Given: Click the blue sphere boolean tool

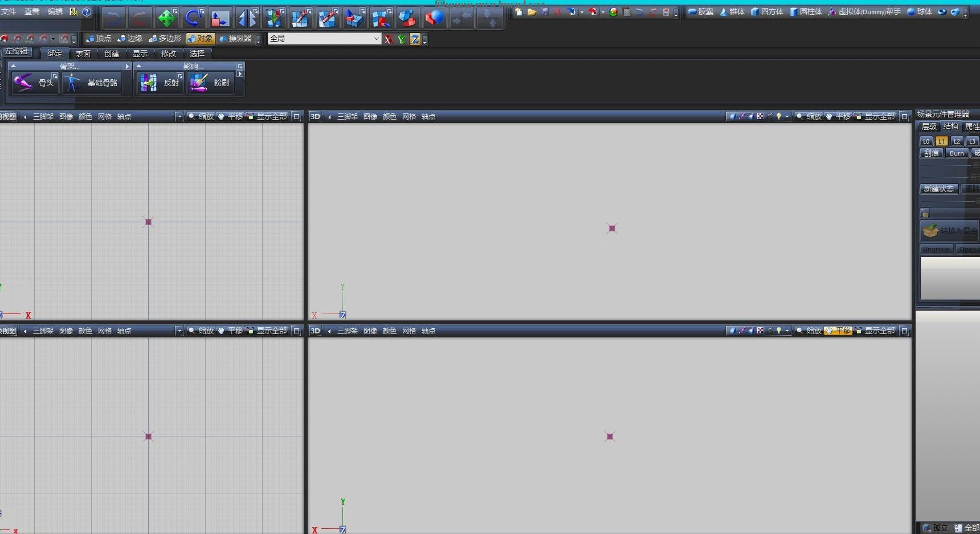Looking at the screenshot, I should pos(434,19).
